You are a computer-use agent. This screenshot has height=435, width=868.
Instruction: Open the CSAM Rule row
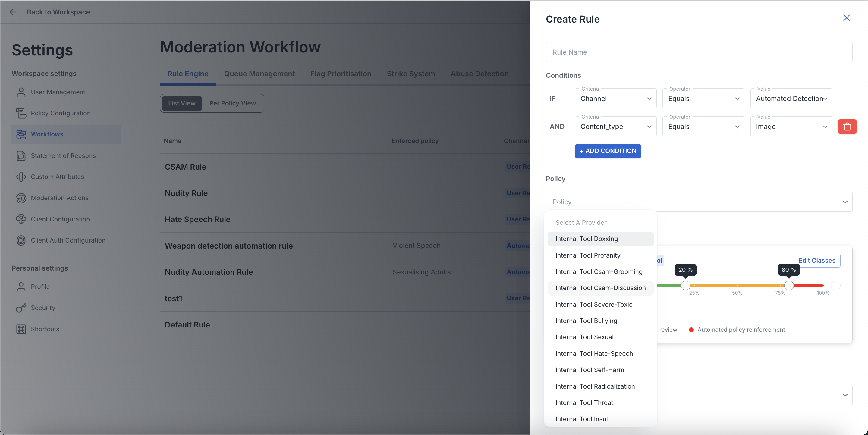[345, 167]
